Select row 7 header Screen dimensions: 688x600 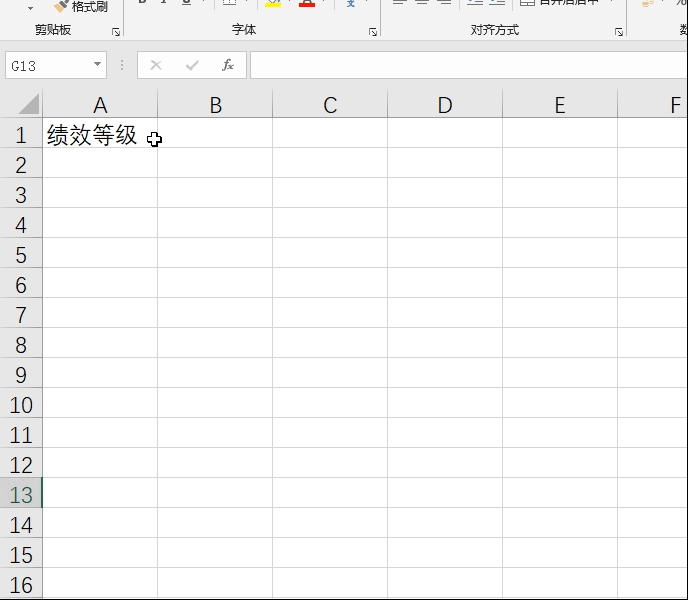tap(21, 313)
